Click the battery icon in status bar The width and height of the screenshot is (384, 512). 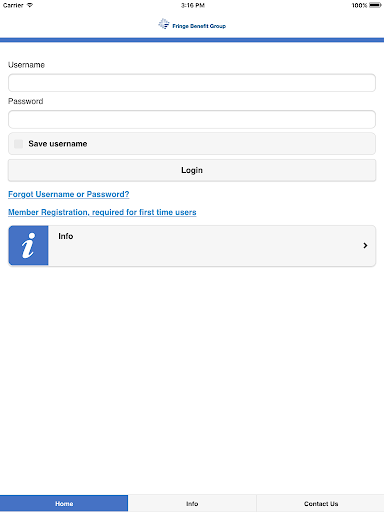point(375,5)
